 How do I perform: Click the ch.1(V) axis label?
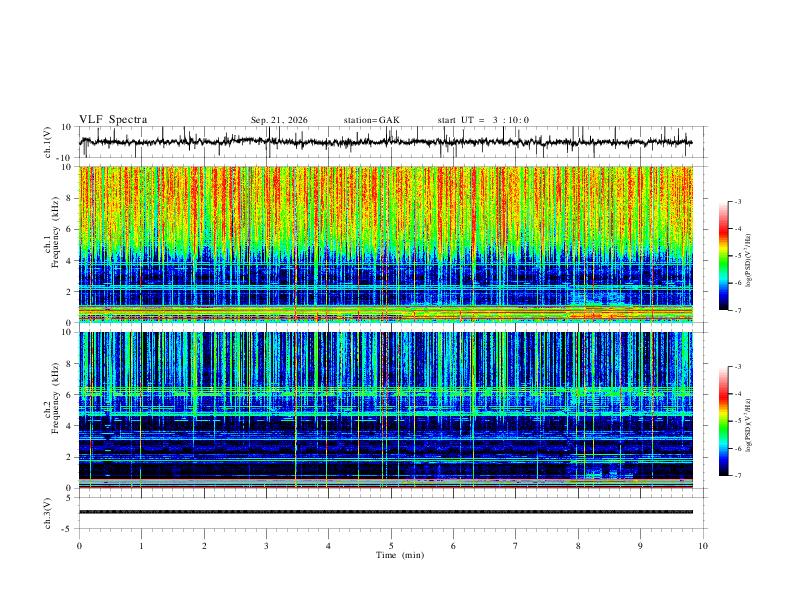[47, 142]
